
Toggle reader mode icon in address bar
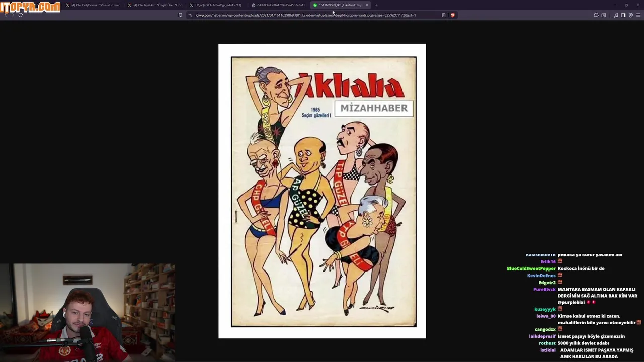(443, 15)
